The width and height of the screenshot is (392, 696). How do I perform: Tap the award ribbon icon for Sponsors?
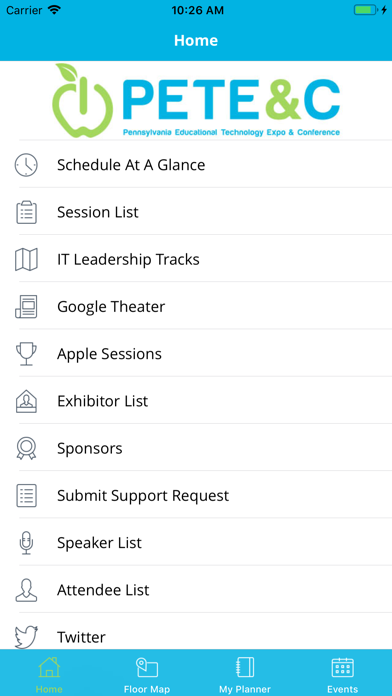tap(26, 448)
